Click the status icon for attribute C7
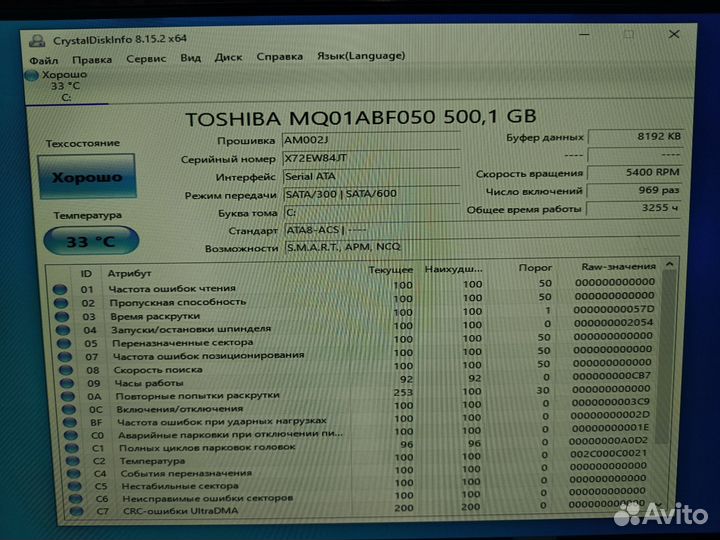 point(76,511)
